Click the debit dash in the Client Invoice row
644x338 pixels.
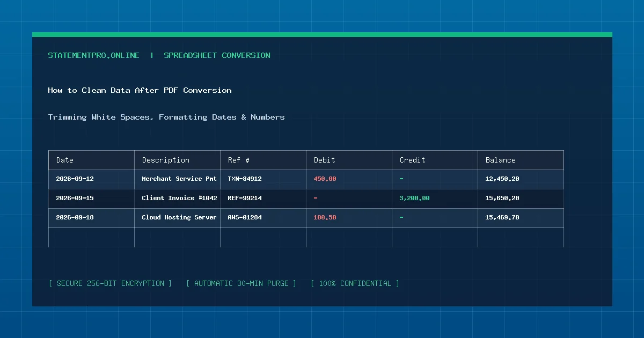click(316, 198)
